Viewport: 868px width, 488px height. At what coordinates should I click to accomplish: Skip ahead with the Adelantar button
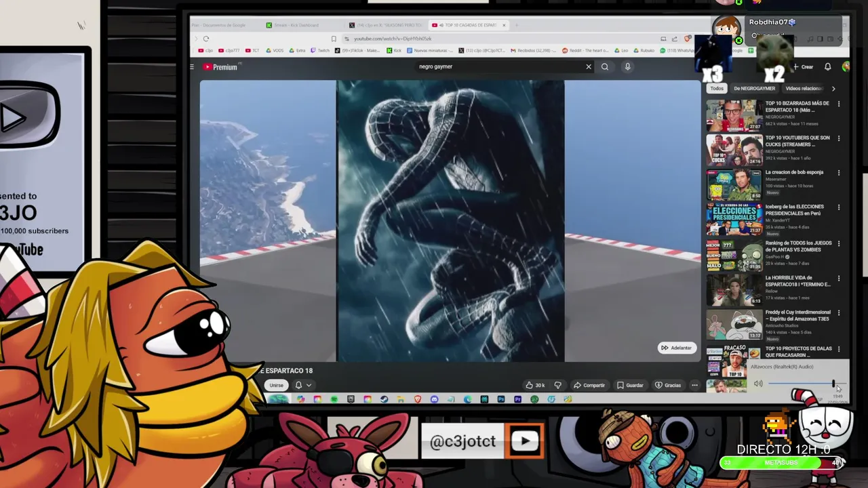[x=677, y=348]
